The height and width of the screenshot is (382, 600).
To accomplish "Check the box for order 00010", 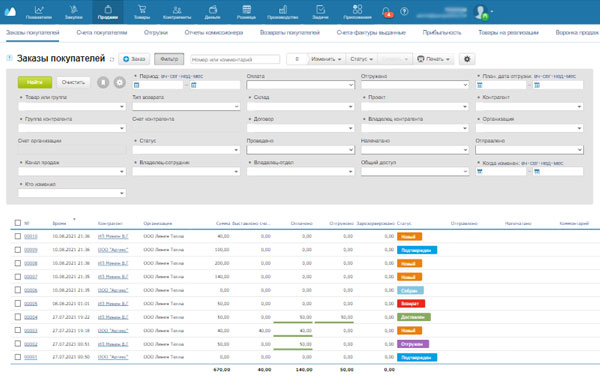I will click(x=18, y=236).
